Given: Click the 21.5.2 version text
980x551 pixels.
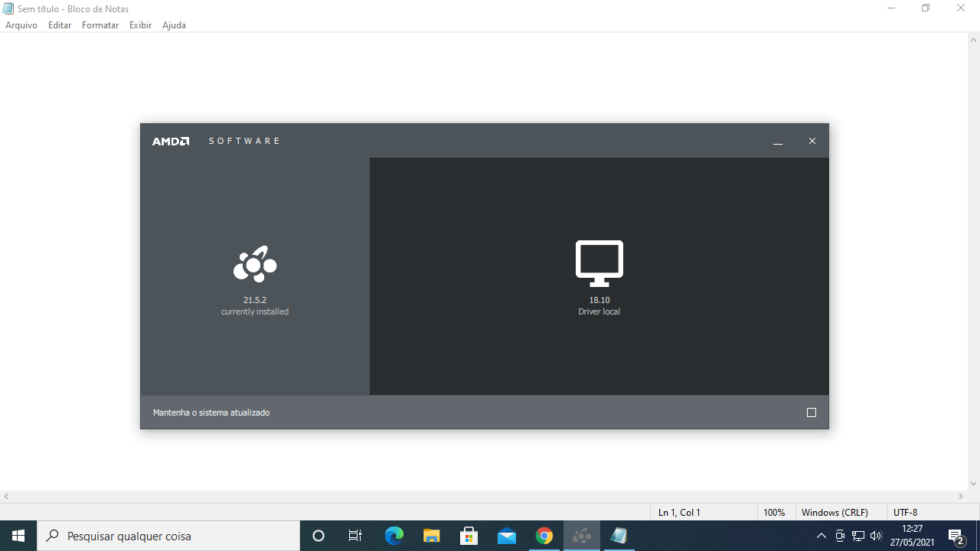Looking at the screenshot, I should (255, 300).
